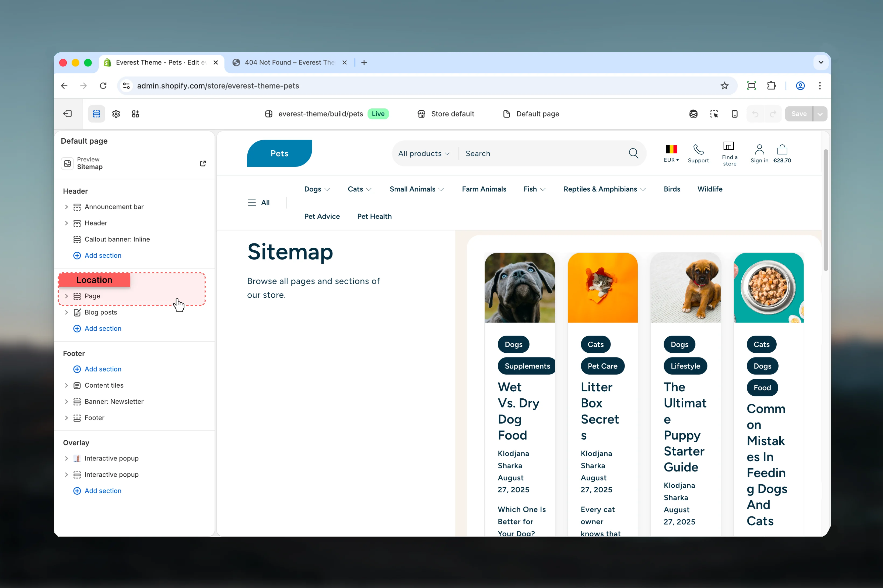Click the site info icon in address bar
Image resolution: width=883 pixels, height=588 pixels.
click(x=127, y=86)
